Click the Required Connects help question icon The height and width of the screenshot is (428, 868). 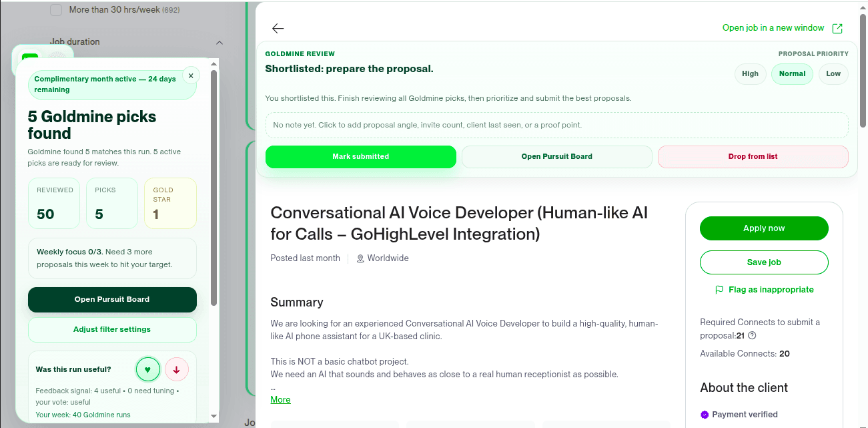pyautogui.click(x=752, y=335)
